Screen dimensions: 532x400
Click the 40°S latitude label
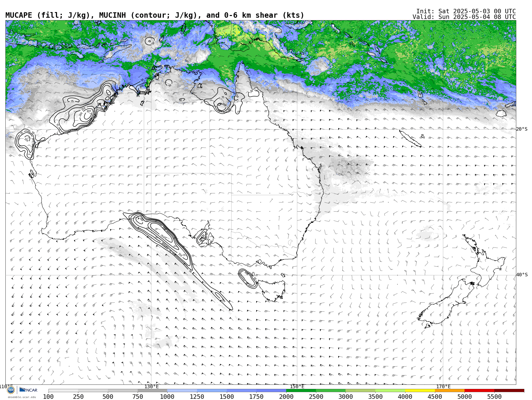pyautogui.click(x=522, y=275)
